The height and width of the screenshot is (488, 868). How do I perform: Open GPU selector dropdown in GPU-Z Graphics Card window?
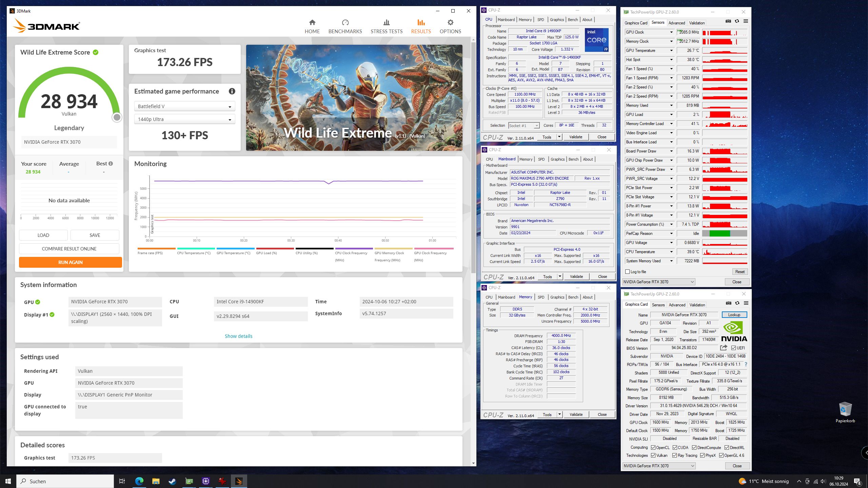[x=659, y=466]
